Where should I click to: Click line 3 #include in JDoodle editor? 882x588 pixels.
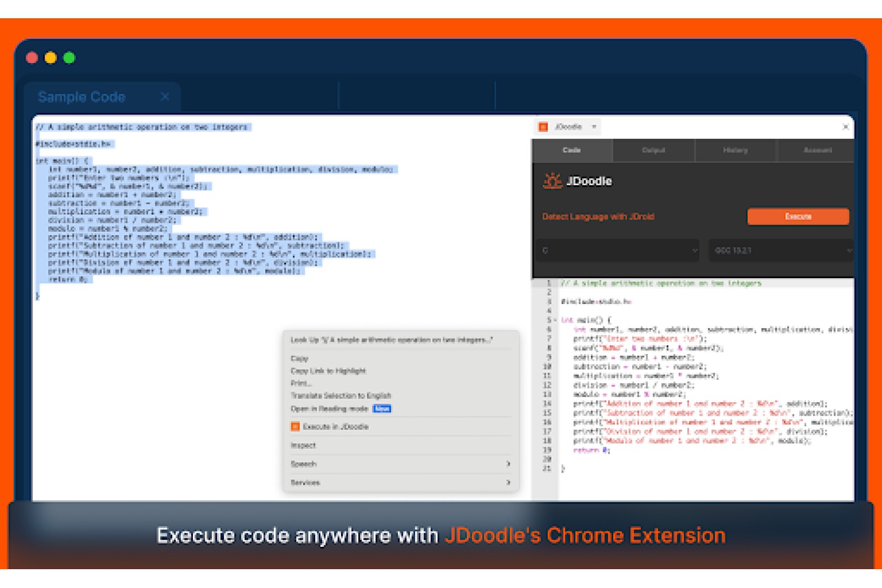pyautogui.click(x=596, y=302)
